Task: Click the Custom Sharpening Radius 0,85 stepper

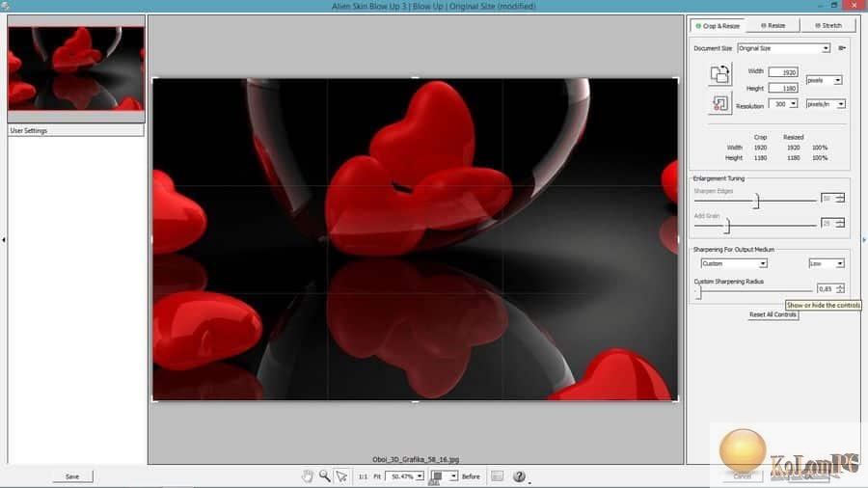Action: pos(840,288)
